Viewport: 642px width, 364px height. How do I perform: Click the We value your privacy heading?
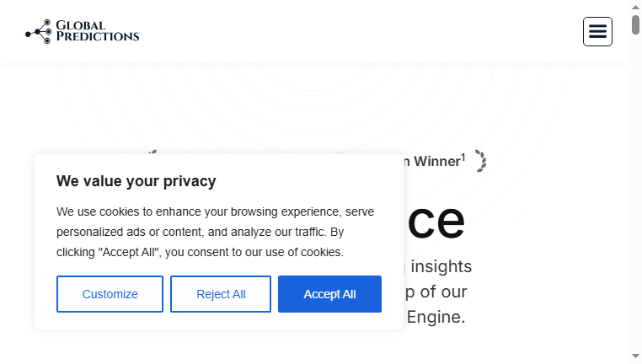pyautogui.click(x=136, y=181)
